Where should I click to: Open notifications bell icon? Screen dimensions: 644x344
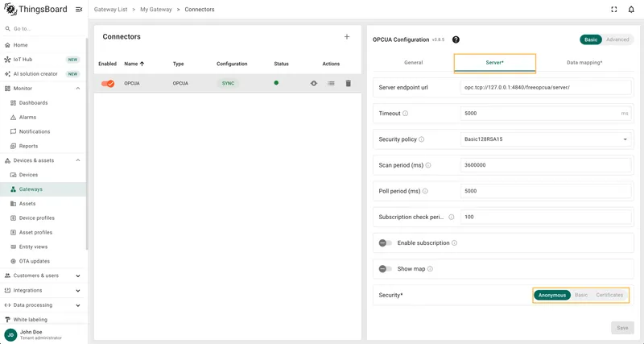point(631,10)
